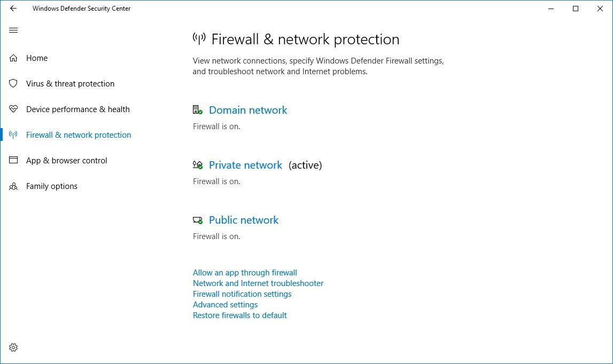Image resolution: width=613 pixels, height=364 pixels.
Task: Select the Home shield sidebar icon
Action: pos(13,58)
